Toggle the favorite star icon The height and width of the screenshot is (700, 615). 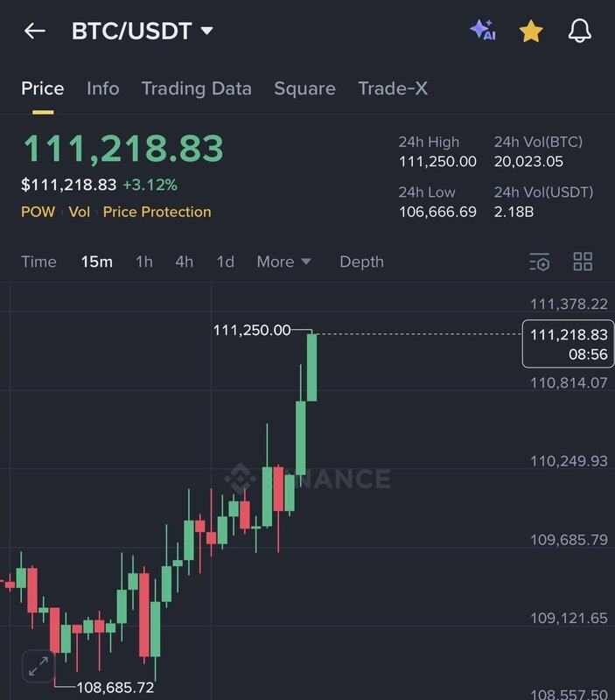coord(531,31)
